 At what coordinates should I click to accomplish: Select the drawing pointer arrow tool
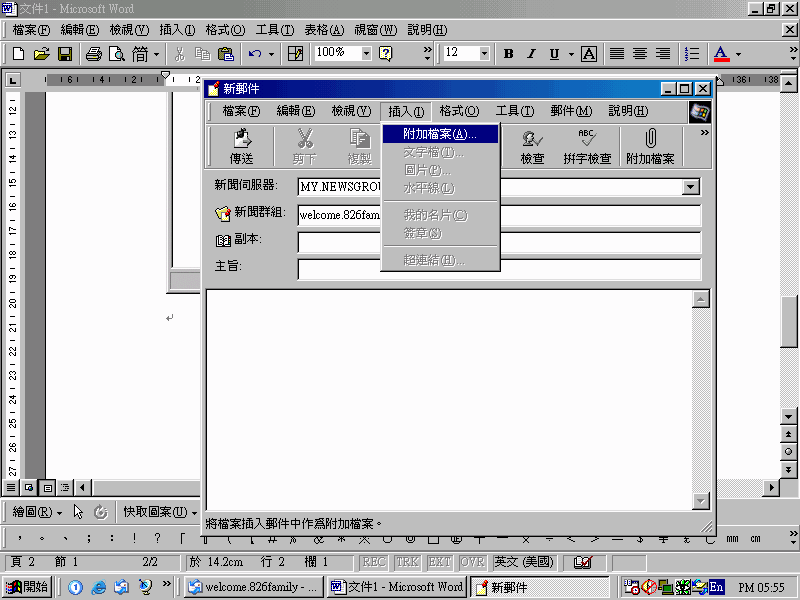tap(78, 512)
